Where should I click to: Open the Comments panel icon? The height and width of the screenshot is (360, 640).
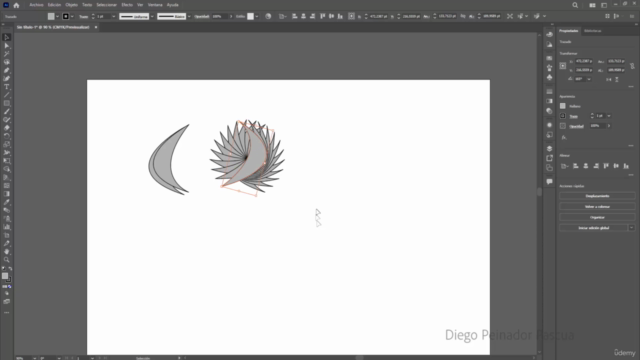(x=549, y=182)
